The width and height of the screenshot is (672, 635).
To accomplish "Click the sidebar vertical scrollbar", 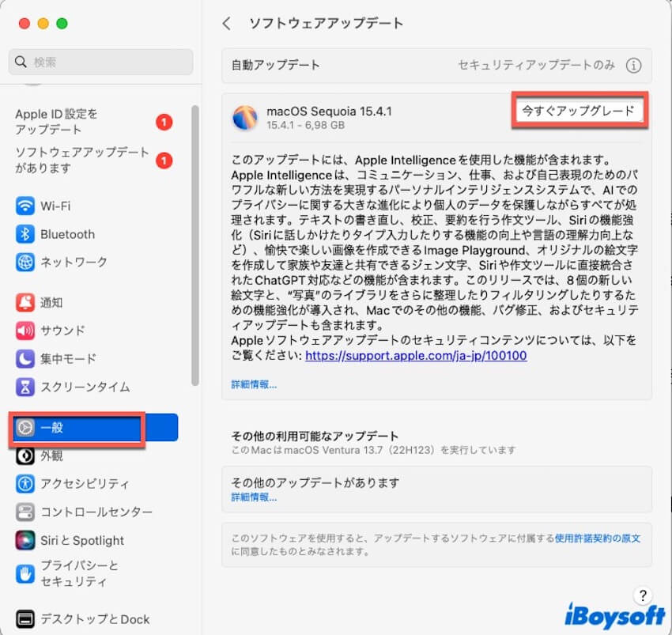I will 195,245.
